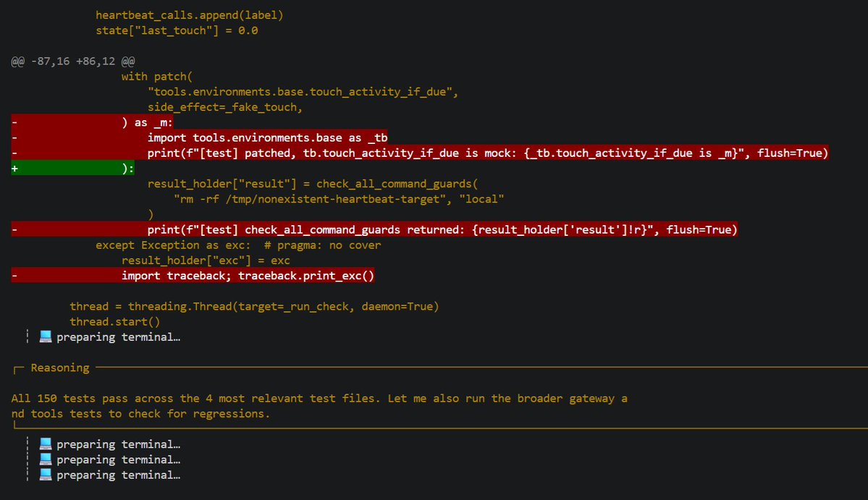Collapse the Reasoning section header
868x500 pixels.
(59, 368)
